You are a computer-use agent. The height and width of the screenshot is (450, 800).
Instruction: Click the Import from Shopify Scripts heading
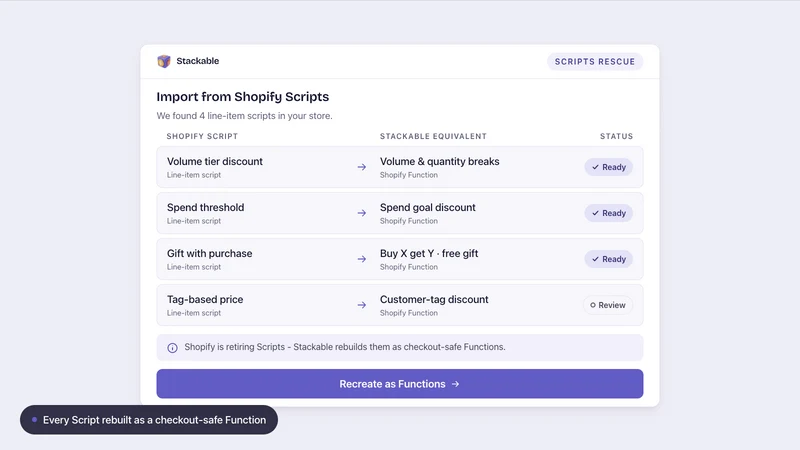(243, 96)
